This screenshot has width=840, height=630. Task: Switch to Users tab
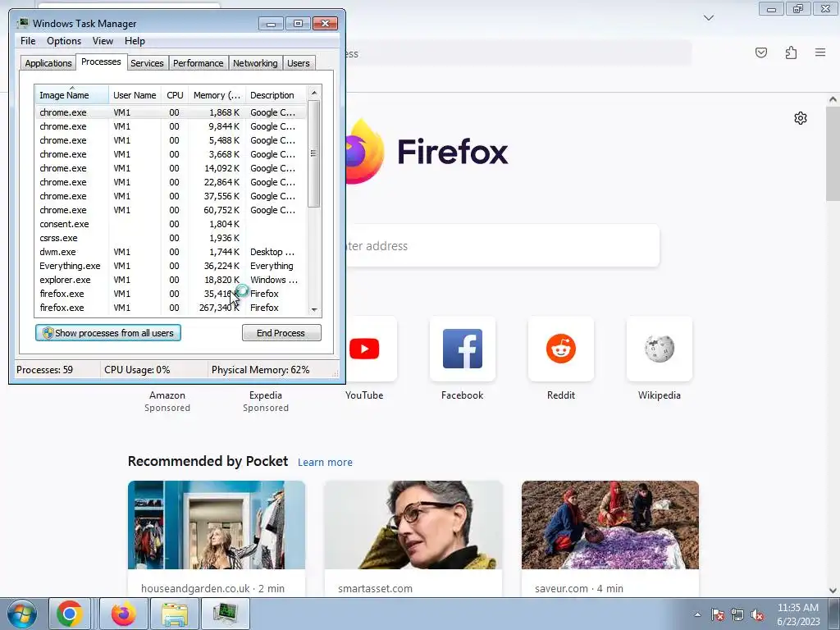tap(299, 62)
